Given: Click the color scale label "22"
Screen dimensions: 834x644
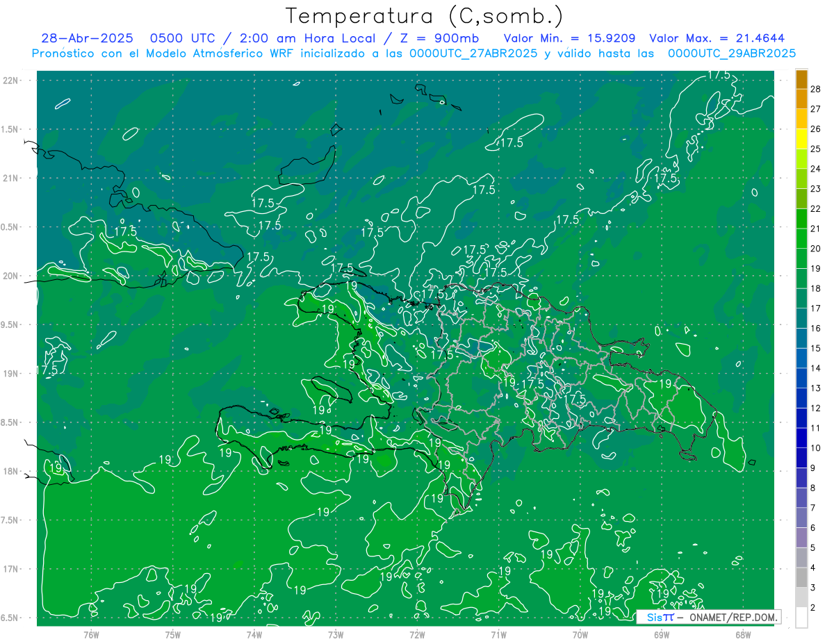Looking at the screenshot, I should pyautogui.click(x=816, y=208).
